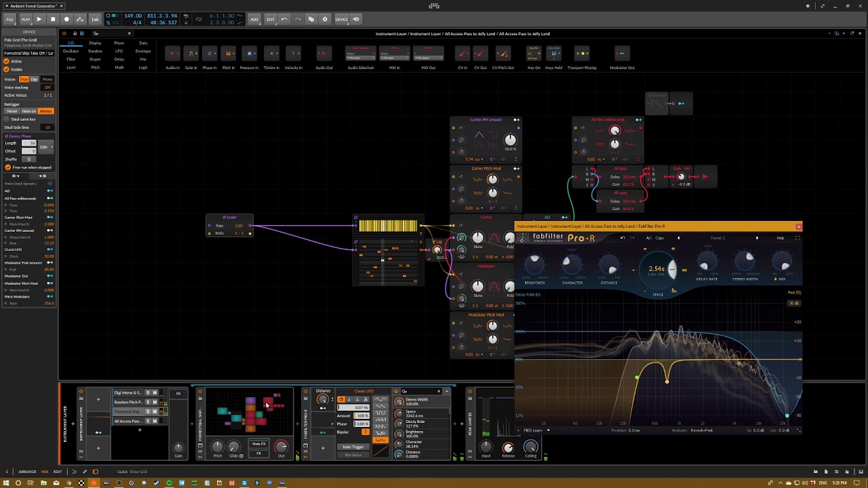Select the Filter module category
This screenshot has height=488, width=868.
pos(71,59)
